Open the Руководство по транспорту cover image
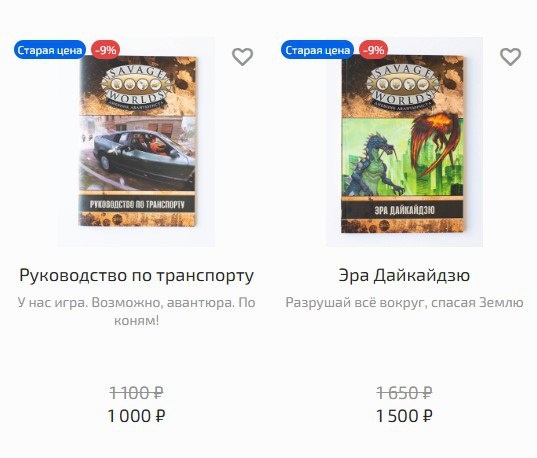The height and width of the screenshot is (458, 537). 137,141
